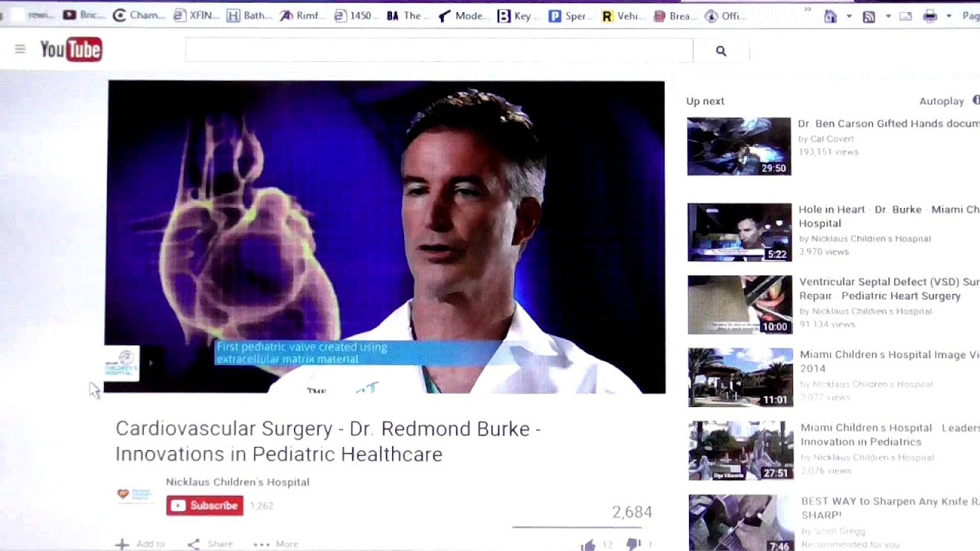Open the 'Offi...' favorites bar bookmark
This screenshot has height=551, width=980.
[x=726, y=15]
